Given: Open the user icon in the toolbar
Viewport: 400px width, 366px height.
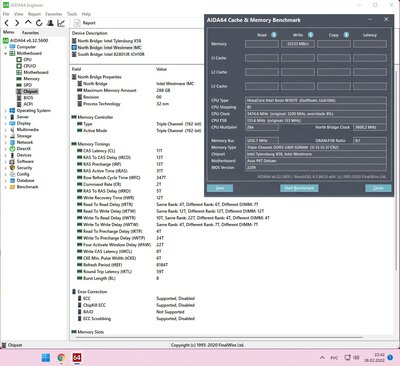Looking at the screenshot, I should coord(50,23).
